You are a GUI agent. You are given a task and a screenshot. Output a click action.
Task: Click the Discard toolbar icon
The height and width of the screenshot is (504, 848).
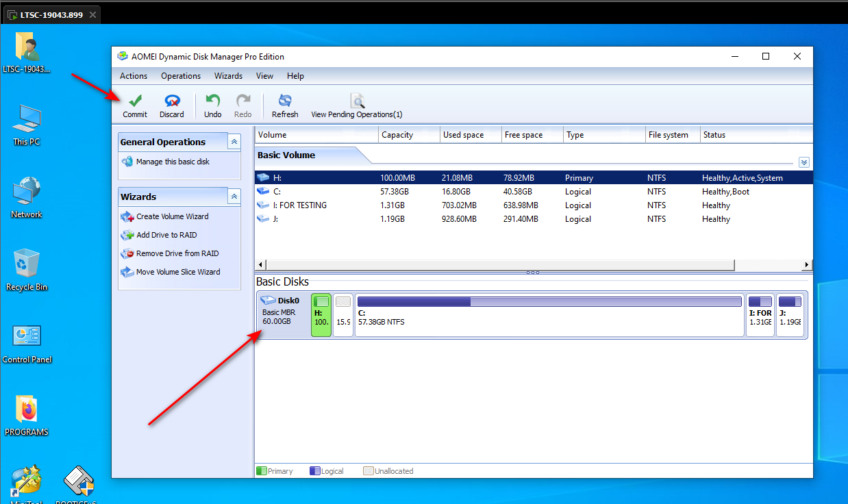coord(172,106)
